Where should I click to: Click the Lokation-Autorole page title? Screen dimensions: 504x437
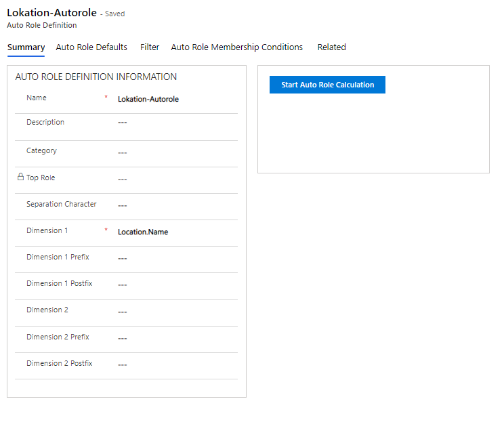tap(51, 13)
